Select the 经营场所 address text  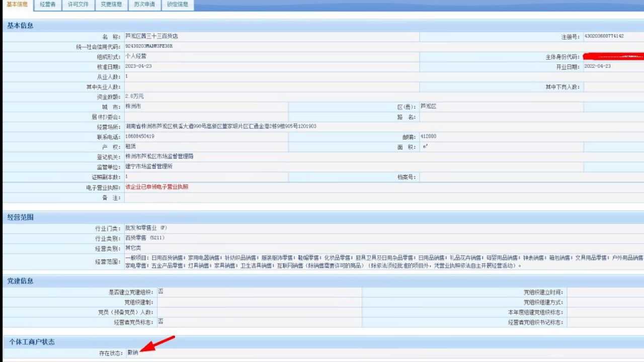coord(220,126)
